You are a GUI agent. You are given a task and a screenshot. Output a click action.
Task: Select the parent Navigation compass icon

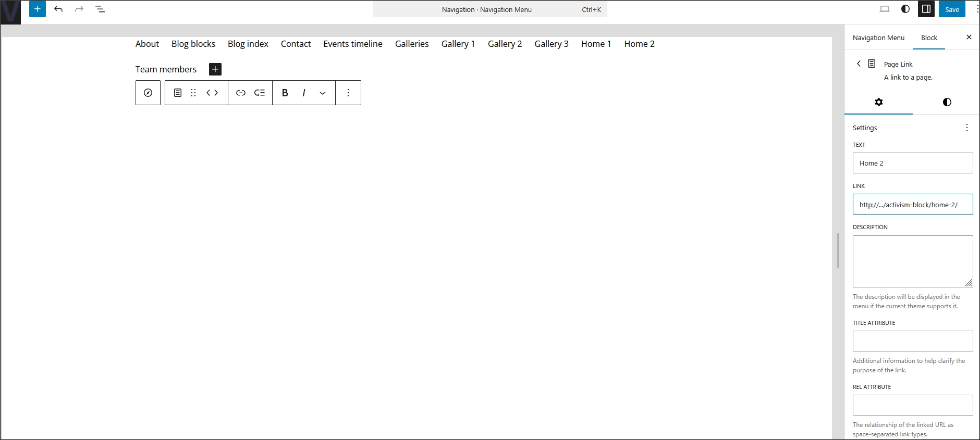click(x=148, y=93)
